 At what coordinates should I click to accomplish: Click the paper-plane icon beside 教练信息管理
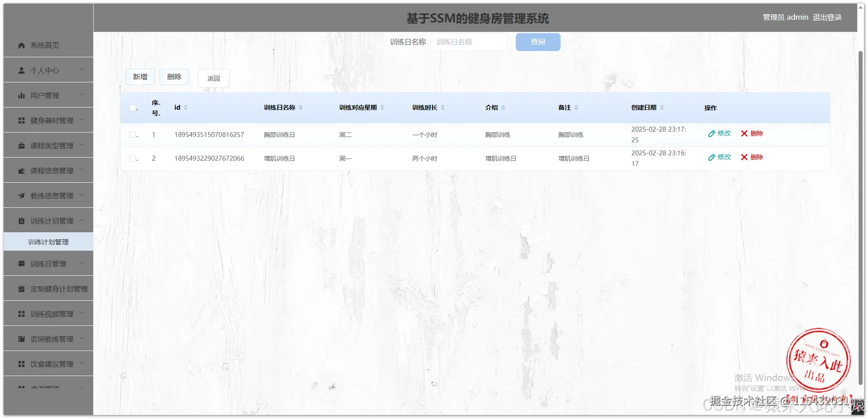coord(21,195)
